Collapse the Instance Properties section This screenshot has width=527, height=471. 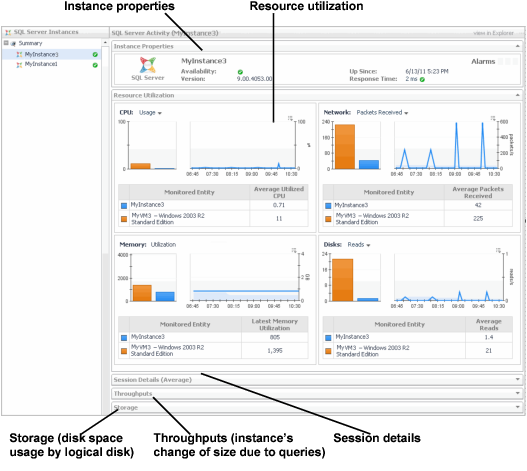[x=518, y=46]
